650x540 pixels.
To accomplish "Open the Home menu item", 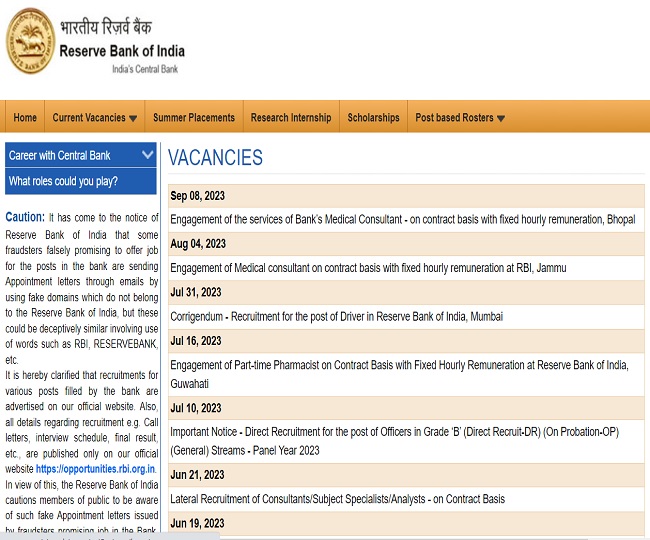I will (x=25, y=117).
